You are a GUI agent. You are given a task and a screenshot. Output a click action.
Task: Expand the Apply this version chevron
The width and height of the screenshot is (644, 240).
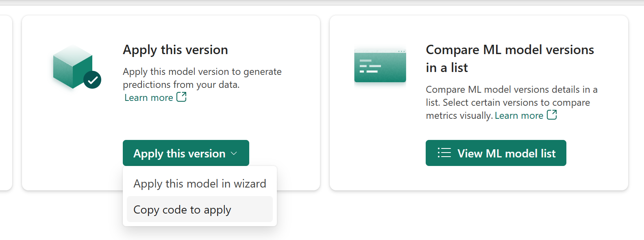[234, 153]
